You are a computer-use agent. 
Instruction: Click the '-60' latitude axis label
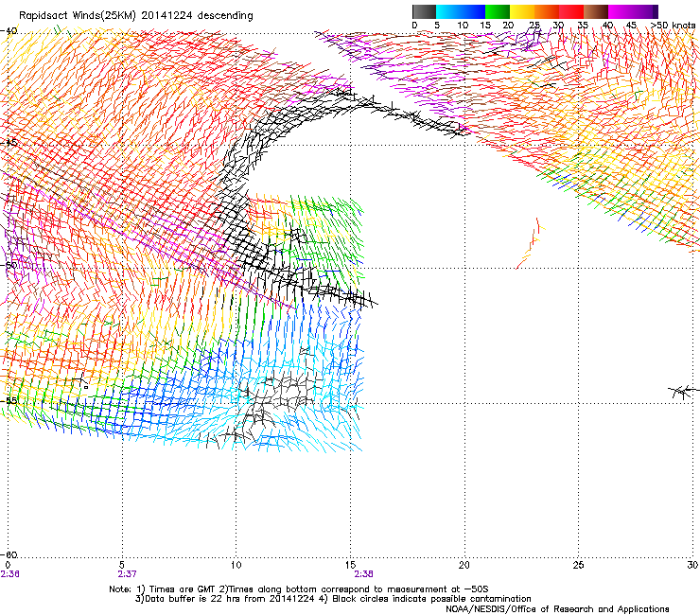[x=9, y=554]
